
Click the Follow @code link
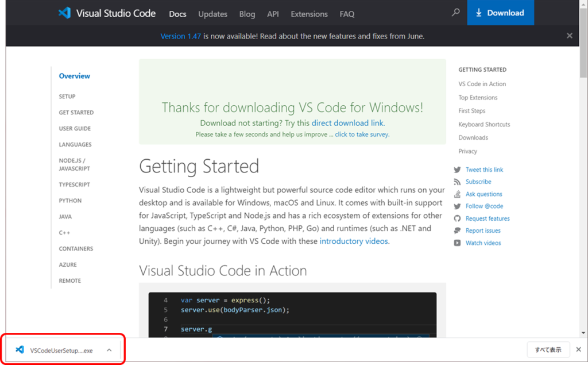click(484, 206)
